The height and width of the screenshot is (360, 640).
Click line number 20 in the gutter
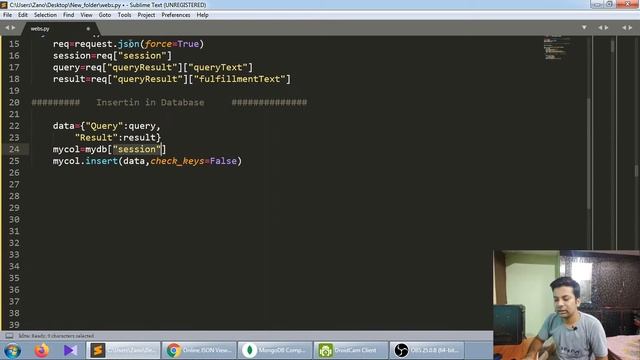(14, 102)
